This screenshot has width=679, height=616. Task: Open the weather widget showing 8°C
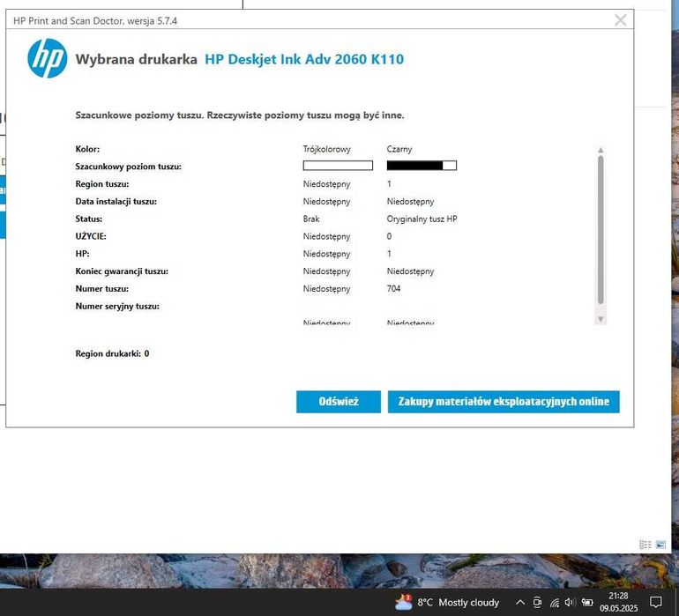(x=447, y=602)
